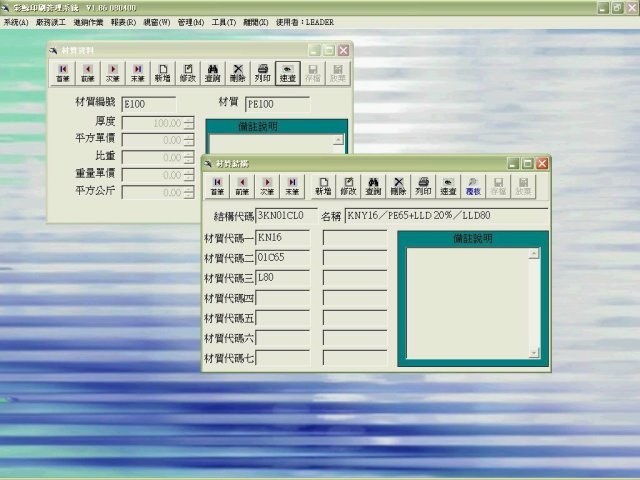The width and height of the screenshot is (640, 480).
Task: Click scrollbar down arrow in 材質結構 備註說明 box
Action: [x=534, y=352]
